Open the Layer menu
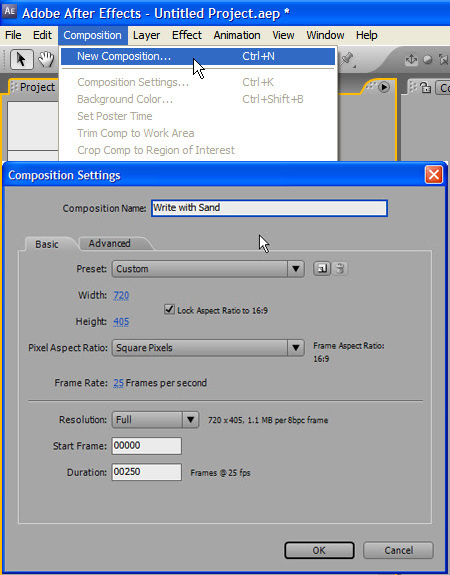 (x=146, y=35)
